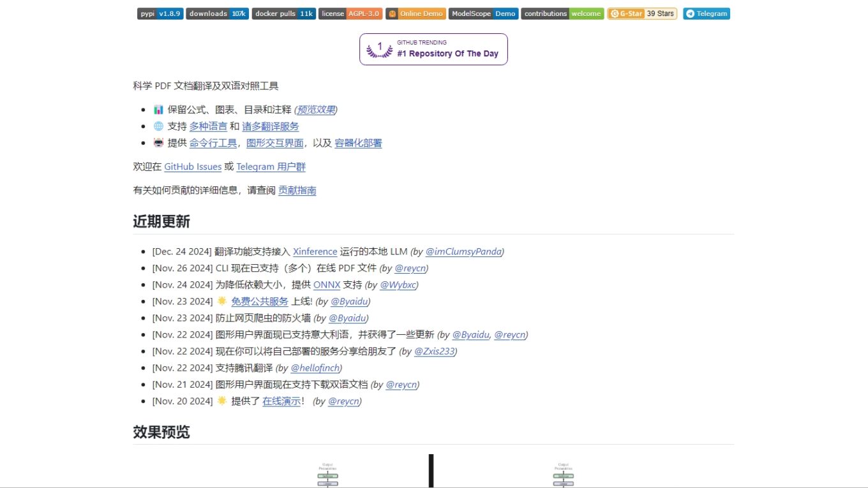868x488 pixels.
Task: Open the 诸多翻译服务 link
Action: 271,126
